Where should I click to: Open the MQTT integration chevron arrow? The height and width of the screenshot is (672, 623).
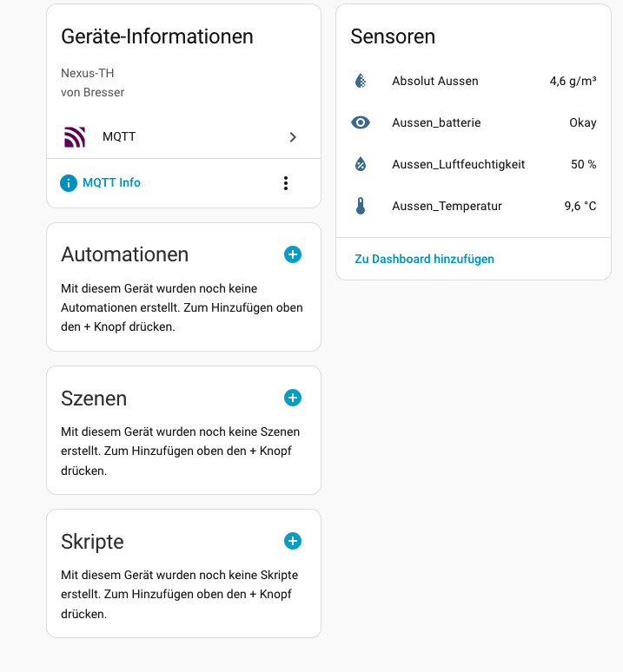(293, 137)
